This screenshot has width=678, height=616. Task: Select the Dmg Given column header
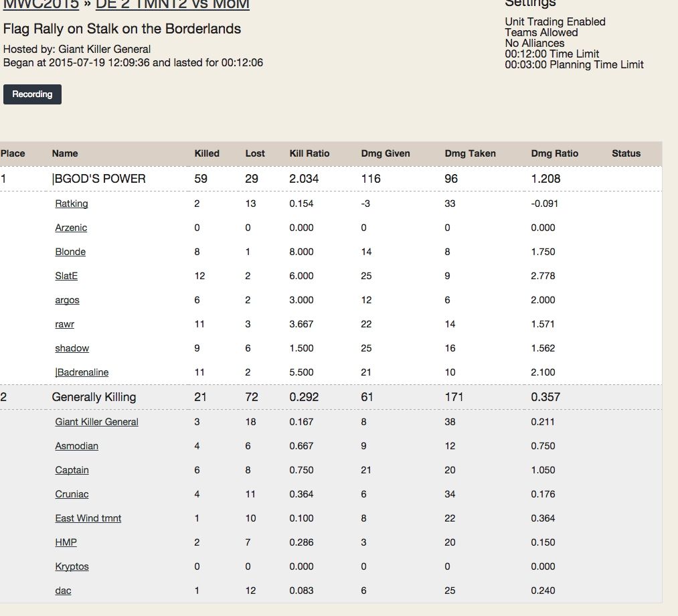(x=386, y=153)
